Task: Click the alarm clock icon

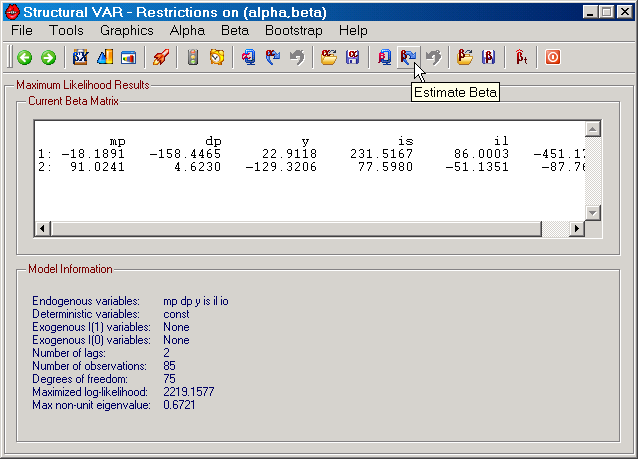Action: [217, 57]
